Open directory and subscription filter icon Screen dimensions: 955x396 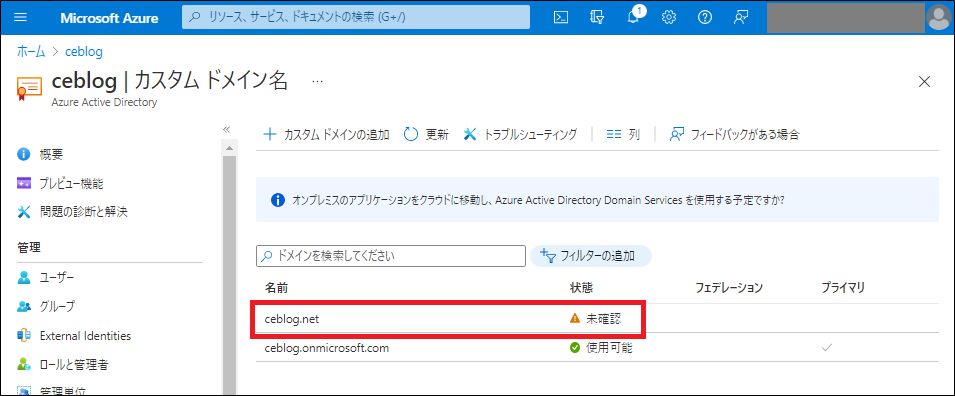coord(597,18)
